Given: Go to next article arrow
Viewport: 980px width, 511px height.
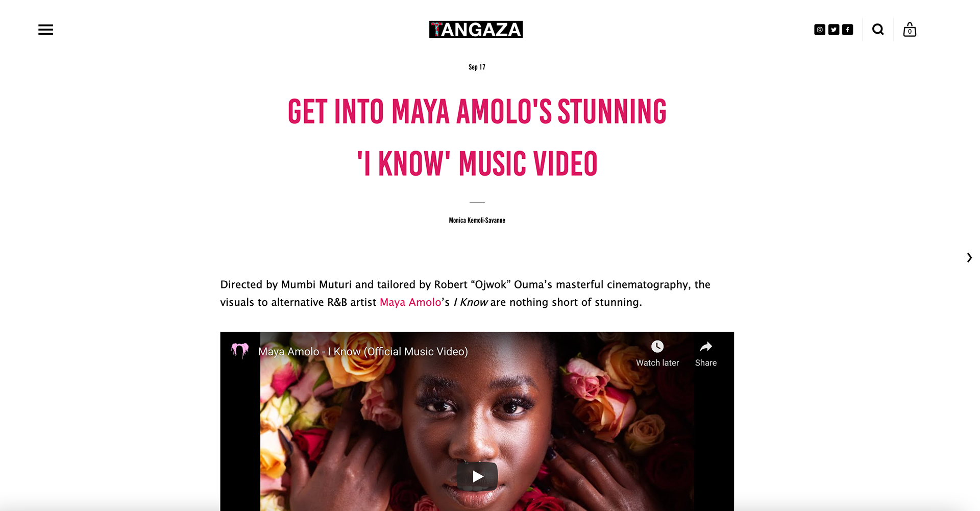Looking at the screenshot, I should coord(969,258).
